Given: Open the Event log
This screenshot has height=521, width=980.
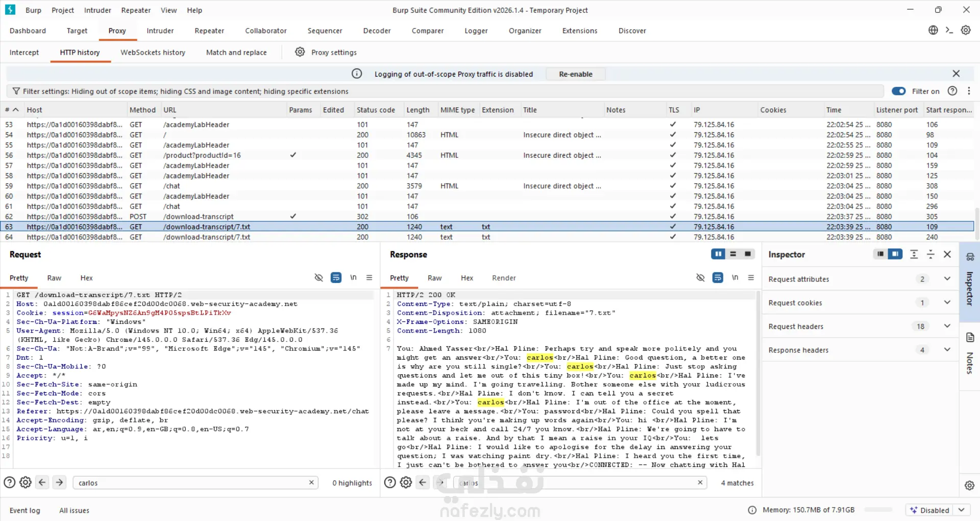Looking at the screenshot, I should [x=24, y=510].
